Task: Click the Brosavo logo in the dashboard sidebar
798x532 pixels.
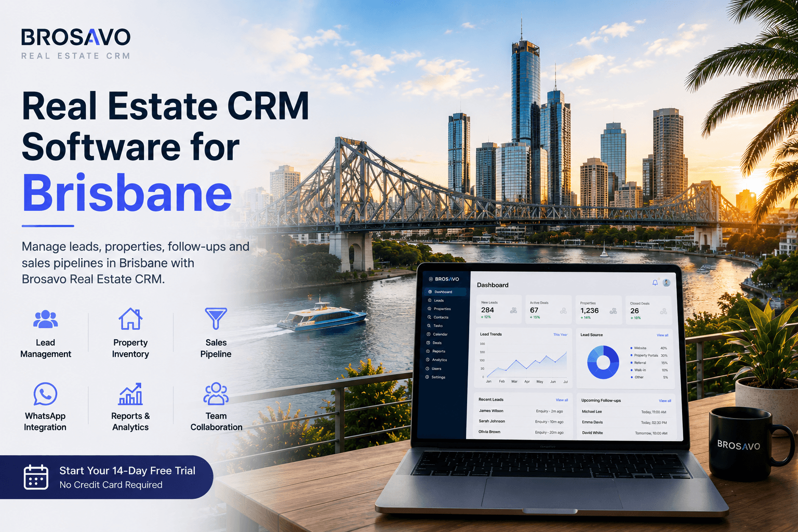Action: (444, 279)
